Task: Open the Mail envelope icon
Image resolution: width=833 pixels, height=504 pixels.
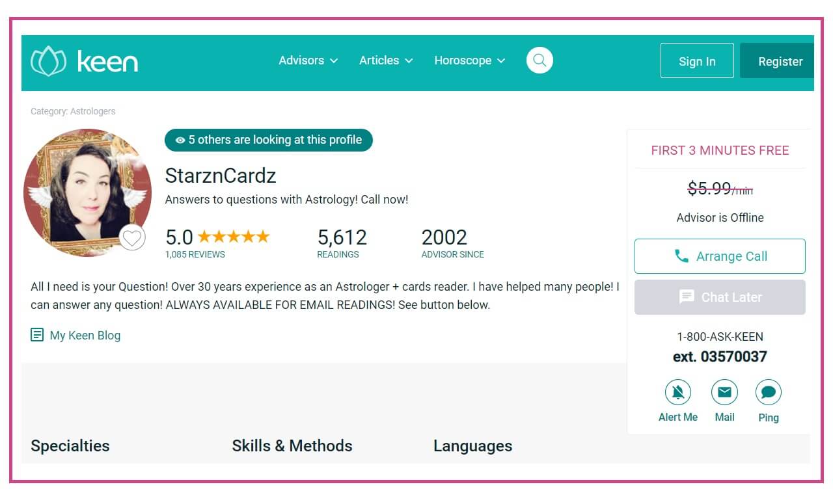Action: click(724, 392)
